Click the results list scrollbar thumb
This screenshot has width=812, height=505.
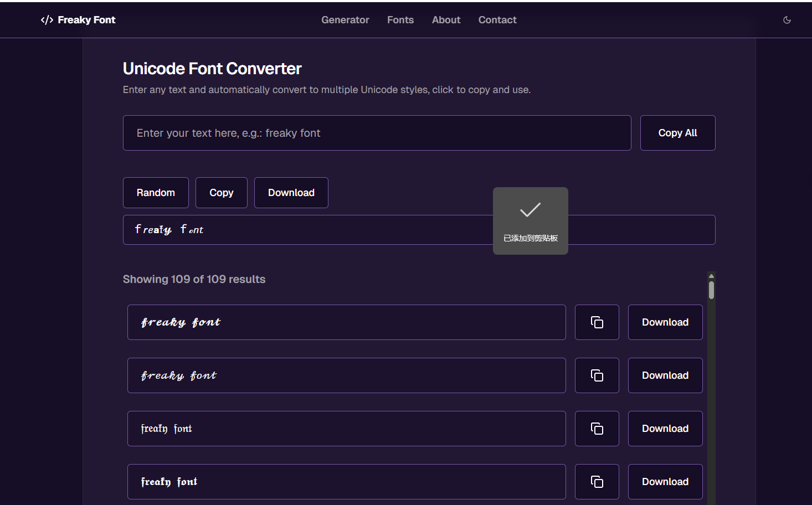click(711, 290)
